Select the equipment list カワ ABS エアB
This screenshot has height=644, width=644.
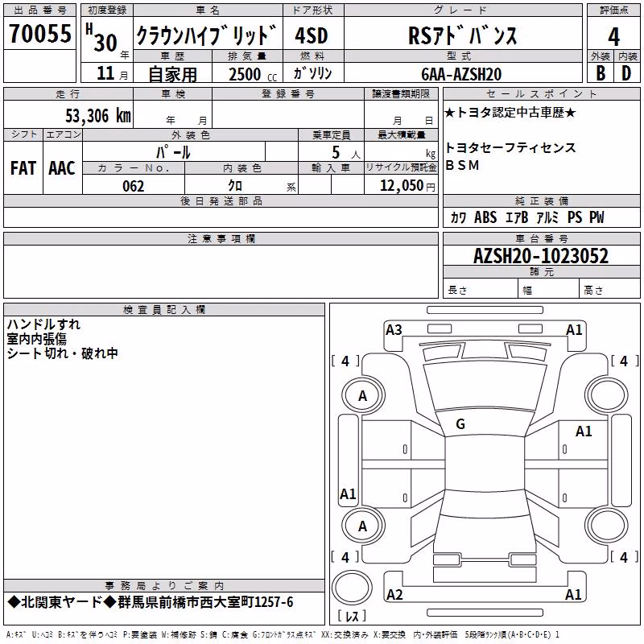tap(527, 217)
